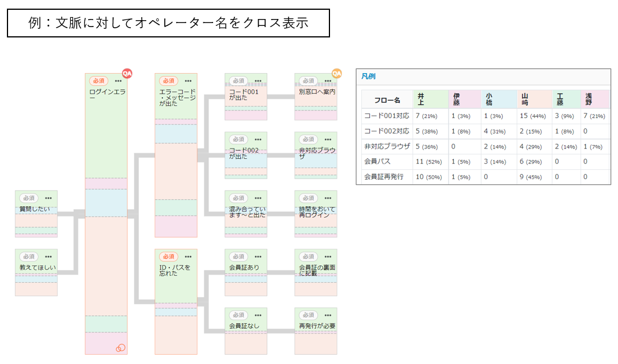Screen dimensions: 618x364
Task: Click the 小橋 column header swatch
Action: (x=499, y=99)
